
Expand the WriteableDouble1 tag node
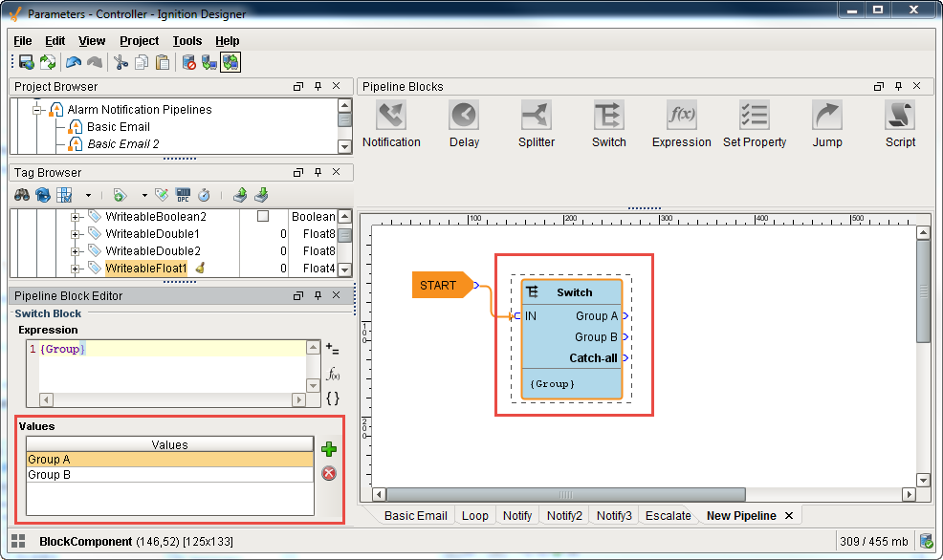[75, 234]
